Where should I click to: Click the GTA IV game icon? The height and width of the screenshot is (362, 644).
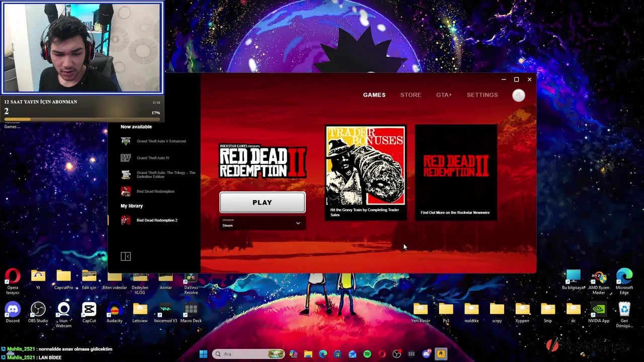coord(126,158)
